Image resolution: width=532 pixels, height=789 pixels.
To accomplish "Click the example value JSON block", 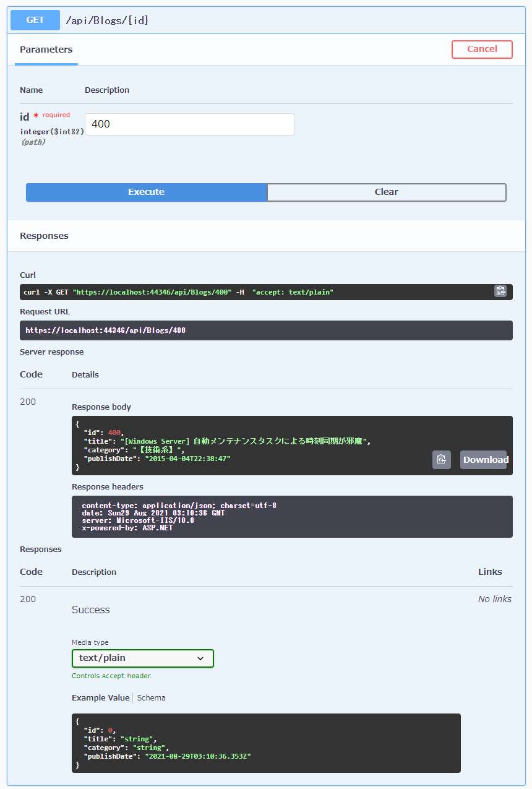I will (x=266, y=743).
